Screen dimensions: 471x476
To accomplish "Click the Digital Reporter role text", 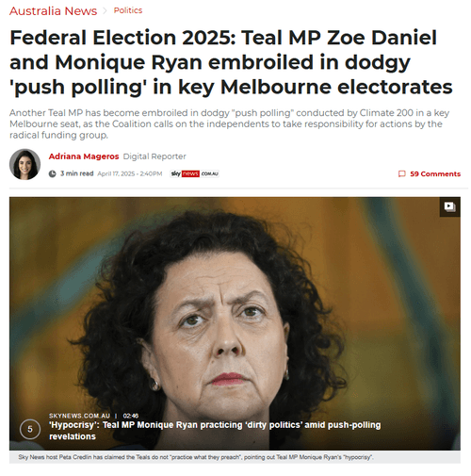I will tap(154, 156).
